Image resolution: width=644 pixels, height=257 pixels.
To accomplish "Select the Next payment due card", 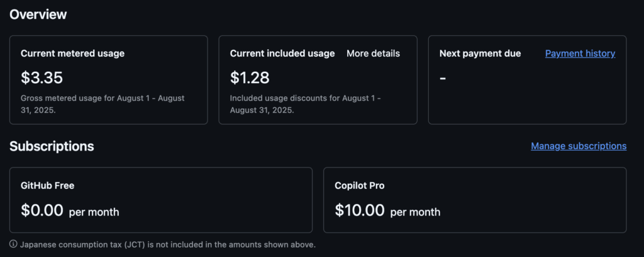I will click(x=528, y=80).
